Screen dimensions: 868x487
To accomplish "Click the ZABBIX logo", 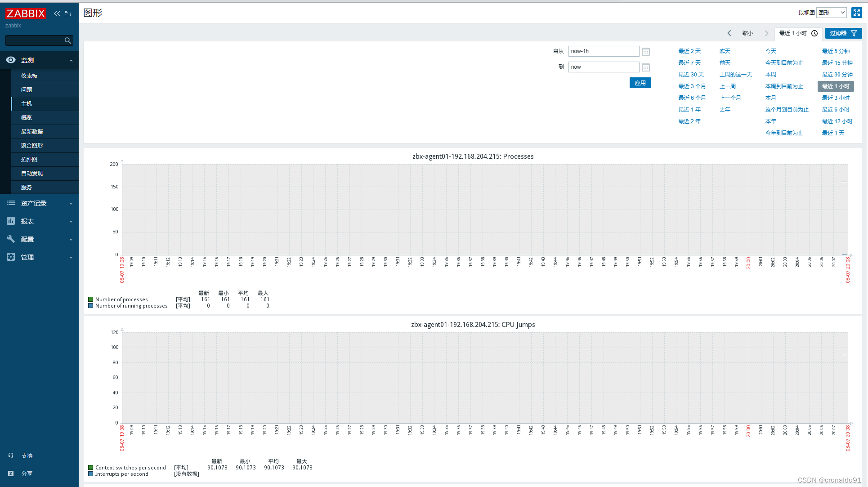I will [x=26, y=13].
